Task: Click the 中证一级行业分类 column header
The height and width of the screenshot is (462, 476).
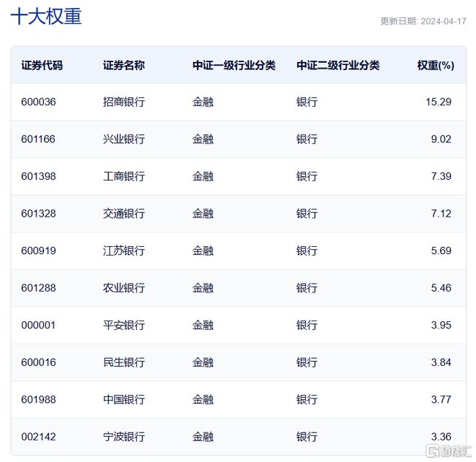Action: pos(234,65)
